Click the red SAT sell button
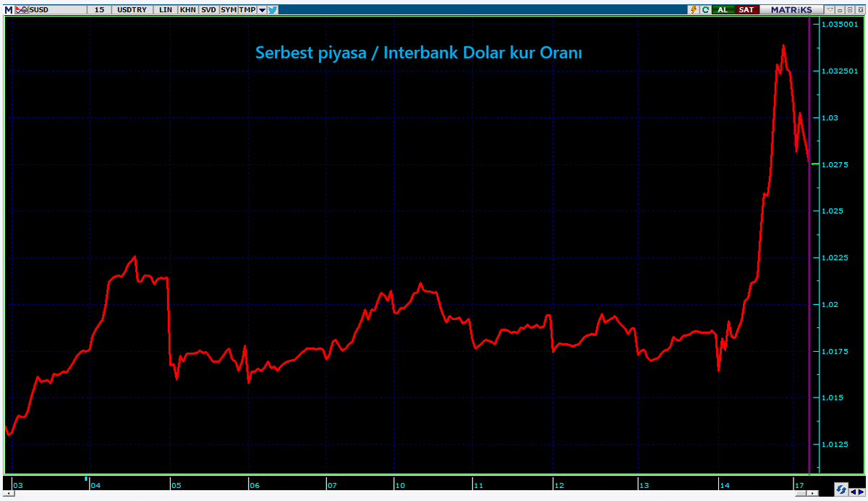 [747, 10]
